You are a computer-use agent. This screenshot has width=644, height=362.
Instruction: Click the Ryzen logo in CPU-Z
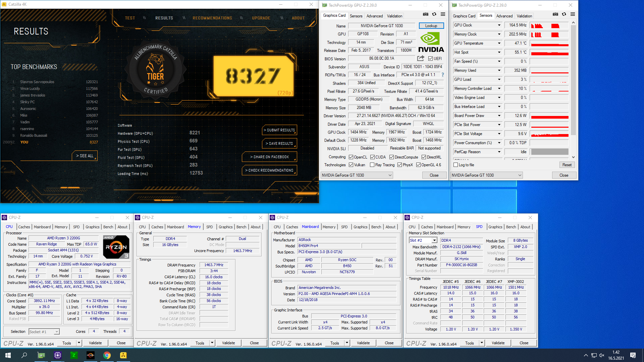pyautogui.click(x=116, y=247)
